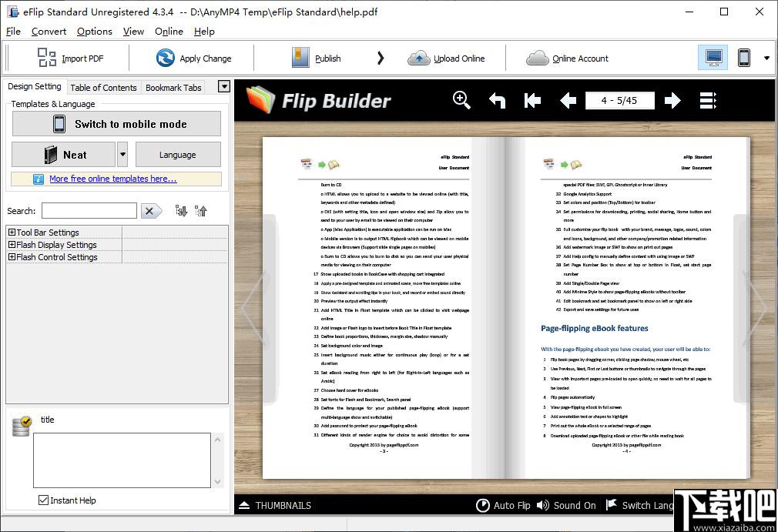Jump to first page of flipbook
Image resolution: width=778 pixels, height=532 pixels.
coord(532,100)
